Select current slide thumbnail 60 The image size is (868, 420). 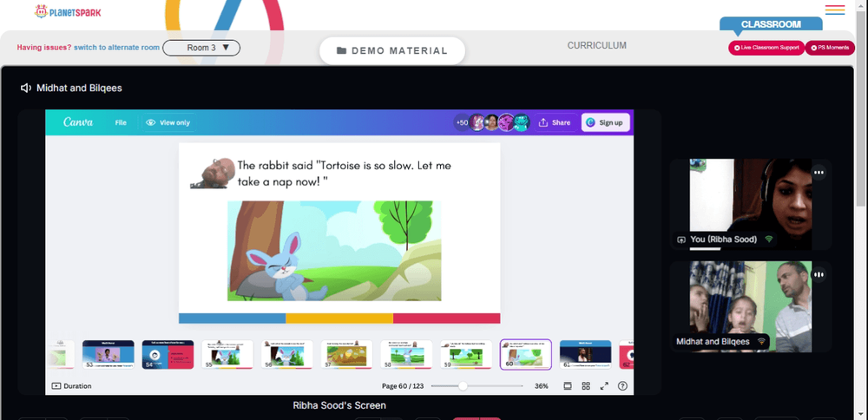click(x=526, y=354)
